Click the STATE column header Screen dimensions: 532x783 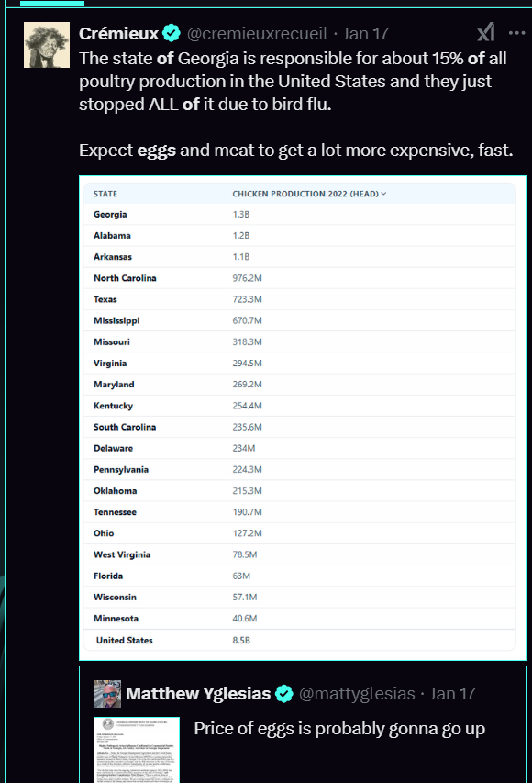[105, 194]
